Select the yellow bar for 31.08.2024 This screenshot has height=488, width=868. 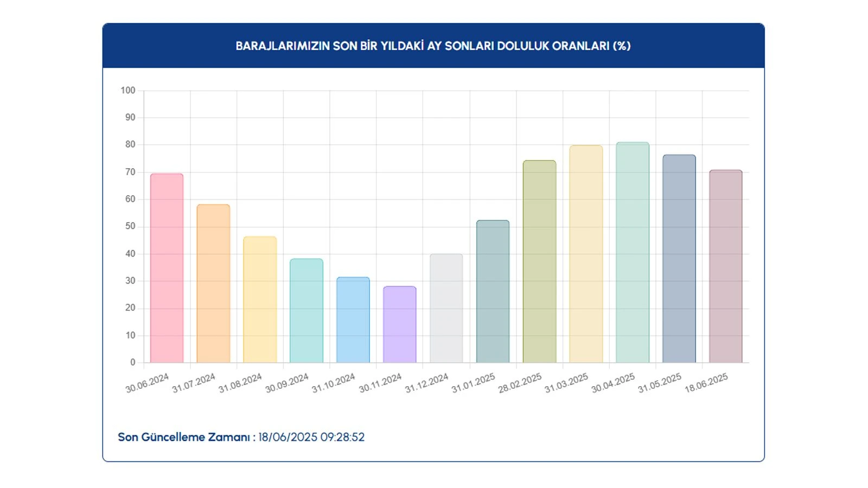pos(260,300)
